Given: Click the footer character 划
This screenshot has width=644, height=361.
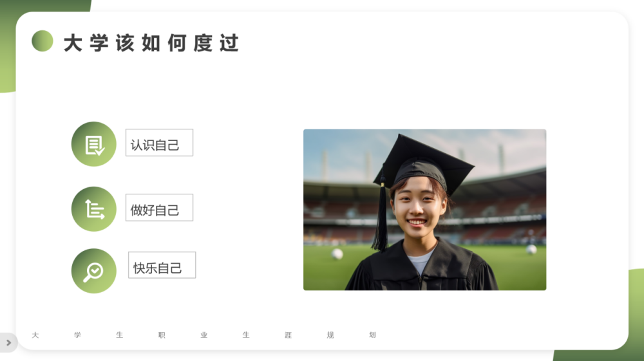Looking at the screenshot, I should [372, 335].
